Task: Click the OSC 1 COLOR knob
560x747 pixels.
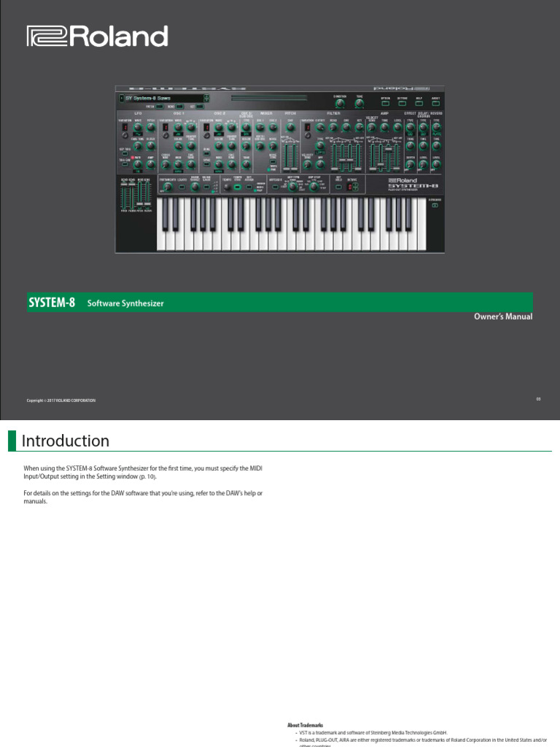Action: click(x=178, y=146)
